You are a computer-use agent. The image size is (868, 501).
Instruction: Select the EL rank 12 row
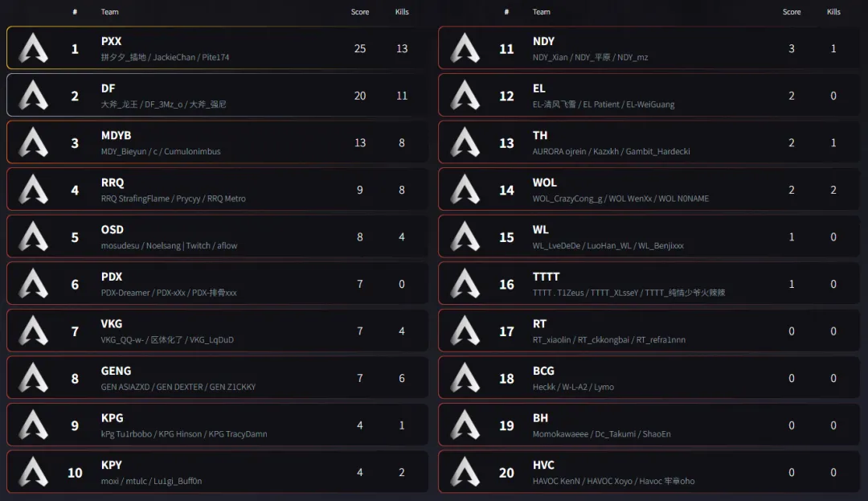[x=651, y=96]
